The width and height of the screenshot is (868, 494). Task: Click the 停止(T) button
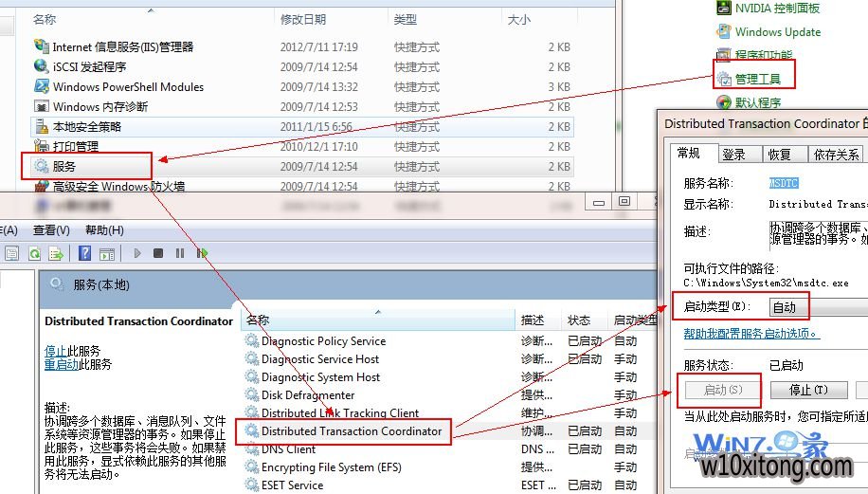pos(808,390)
